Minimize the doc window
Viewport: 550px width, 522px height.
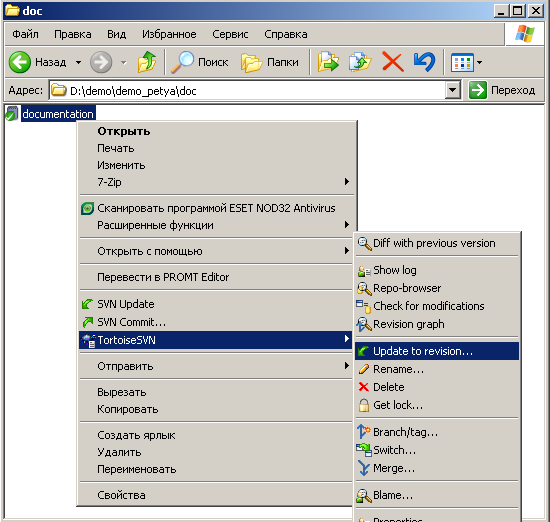501,11
